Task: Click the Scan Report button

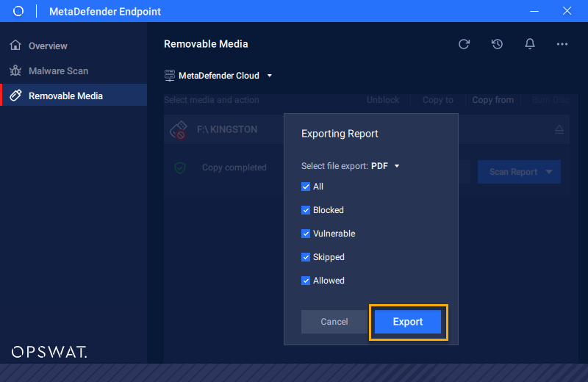Action: (x=519, y=172)
